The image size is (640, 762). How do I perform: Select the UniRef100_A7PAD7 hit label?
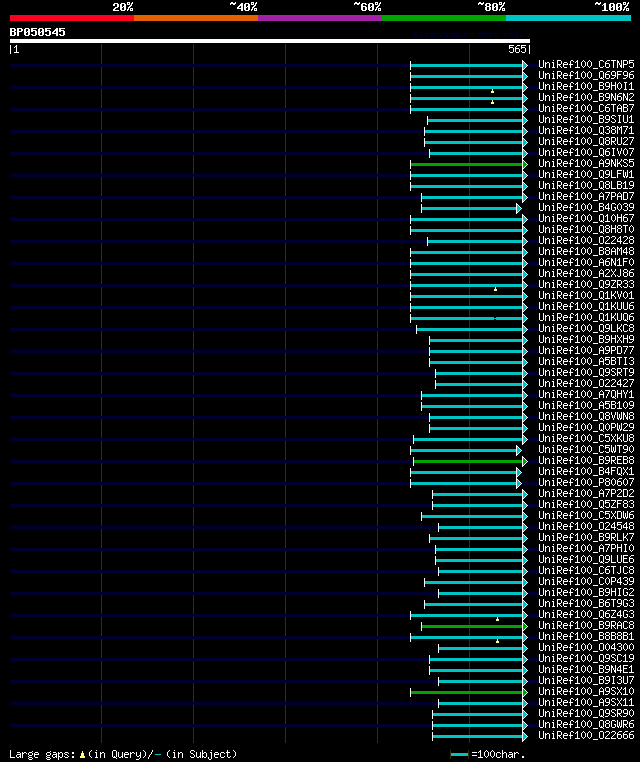tap(586, 196)
